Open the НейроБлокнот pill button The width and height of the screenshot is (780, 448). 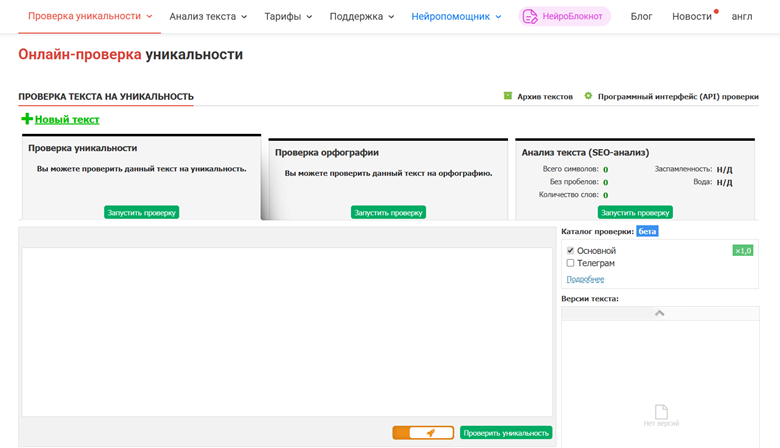pos(565,16)
